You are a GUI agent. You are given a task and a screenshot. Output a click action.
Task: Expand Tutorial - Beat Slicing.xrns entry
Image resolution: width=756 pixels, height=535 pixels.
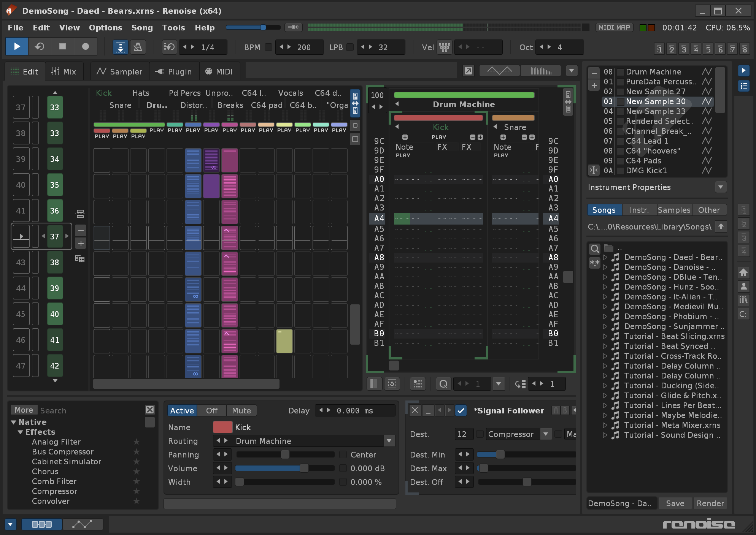pos(605,336)
